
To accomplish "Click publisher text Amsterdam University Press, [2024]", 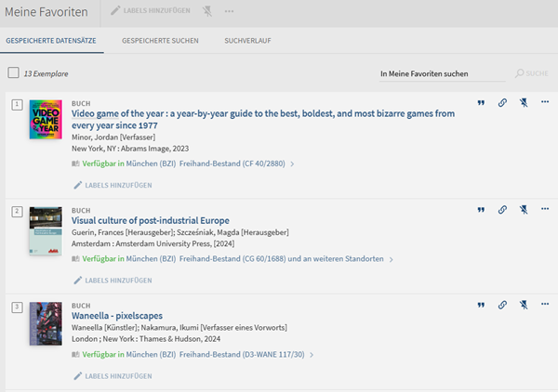I will [x=175, y=243].
